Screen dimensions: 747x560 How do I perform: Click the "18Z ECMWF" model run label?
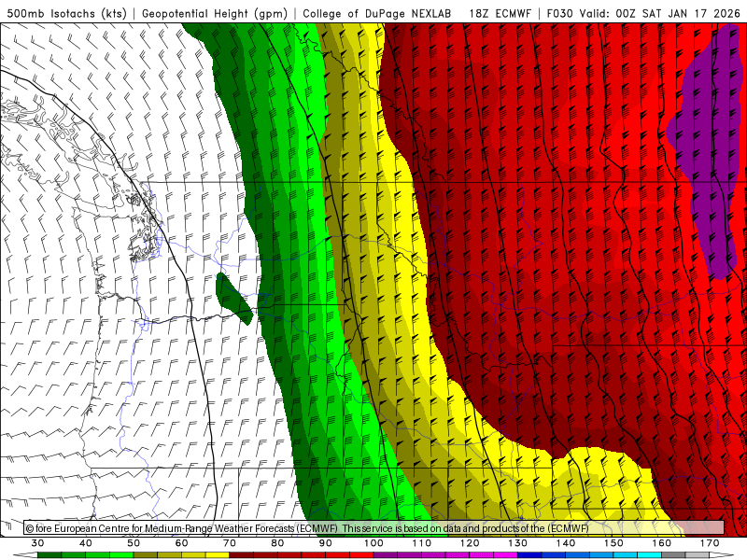tap(500, 13)
